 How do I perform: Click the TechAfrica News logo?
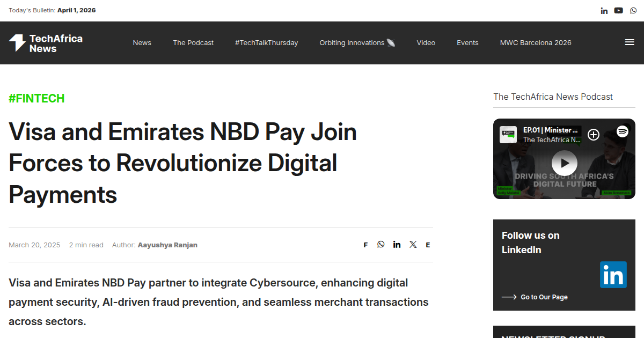[x=45, y=43]
